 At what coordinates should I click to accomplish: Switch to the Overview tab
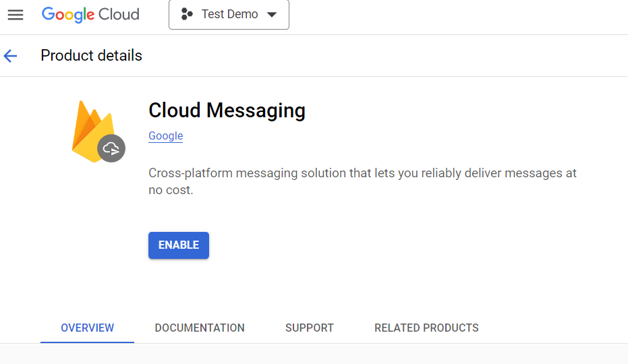pos(87,328)
